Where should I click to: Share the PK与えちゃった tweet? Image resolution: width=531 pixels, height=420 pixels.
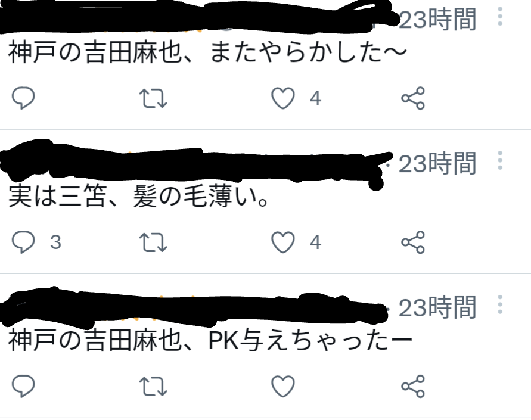(413, 386)
